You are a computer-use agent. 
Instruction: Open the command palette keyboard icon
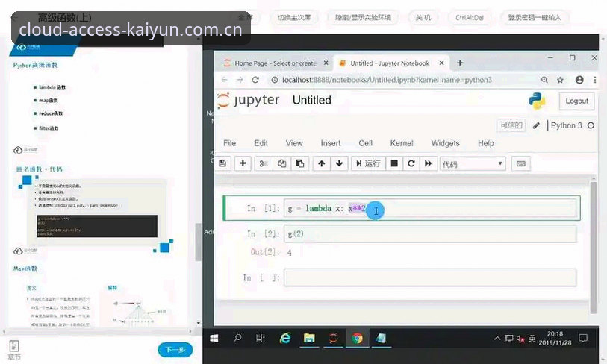coord(521,163)
